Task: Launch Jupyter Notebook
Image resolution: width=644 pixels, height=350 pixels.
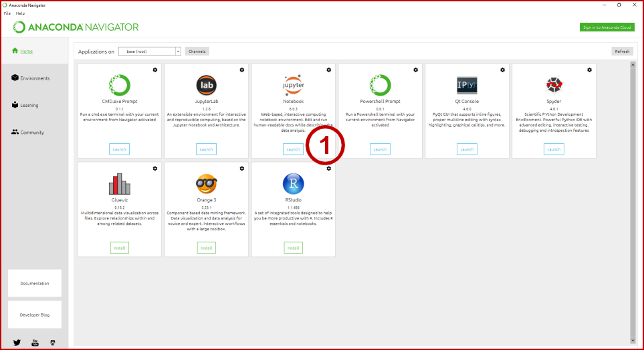Action: [294, 149]
